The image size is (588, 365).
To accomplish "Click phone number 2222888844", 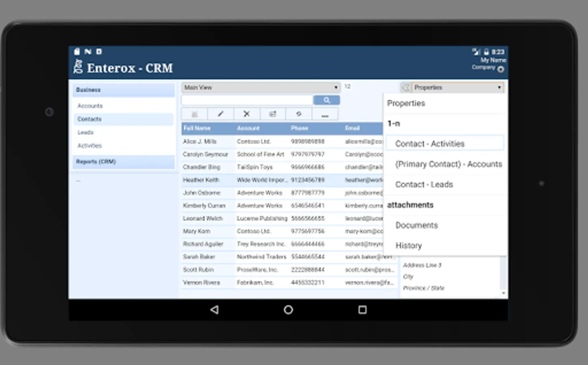I will pyautogui.click(x=308, y=270).
